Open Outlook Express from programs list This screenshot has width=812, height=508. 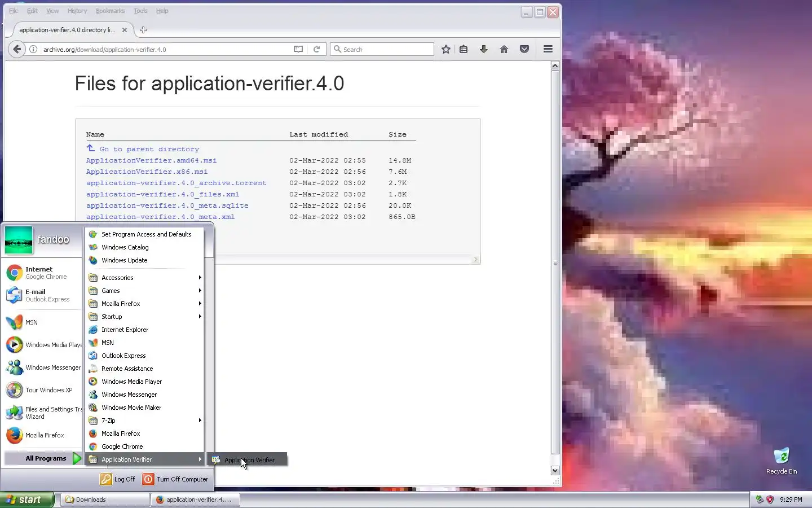tap(145, 356)
